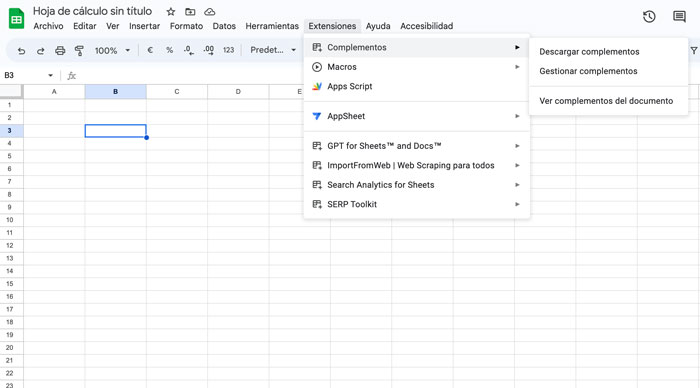The height and width of the screenshot is (388, 700).
Task: Open the Ver menu
Action: (x=112, y=26)
